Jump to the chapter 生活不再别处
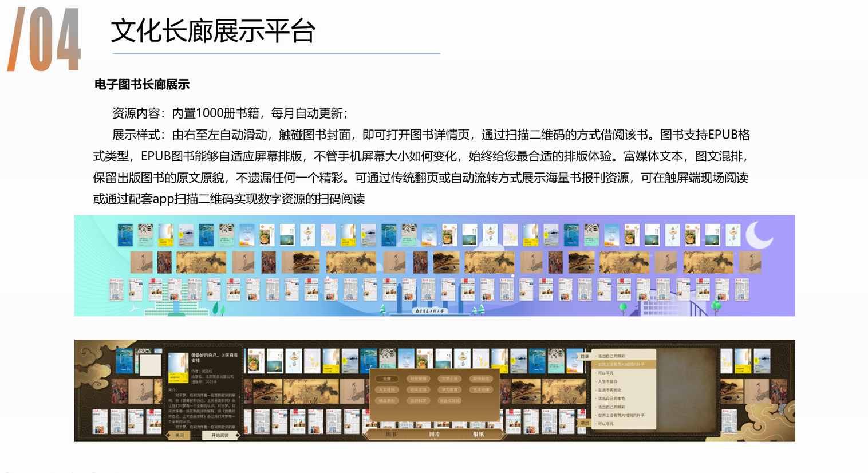868x473 pixels. pos(609,390)
